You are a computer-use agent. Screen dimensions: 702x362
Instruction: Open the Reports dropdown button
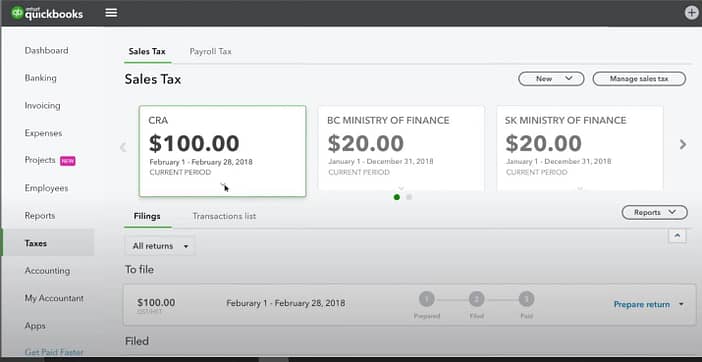coord(655,213)
